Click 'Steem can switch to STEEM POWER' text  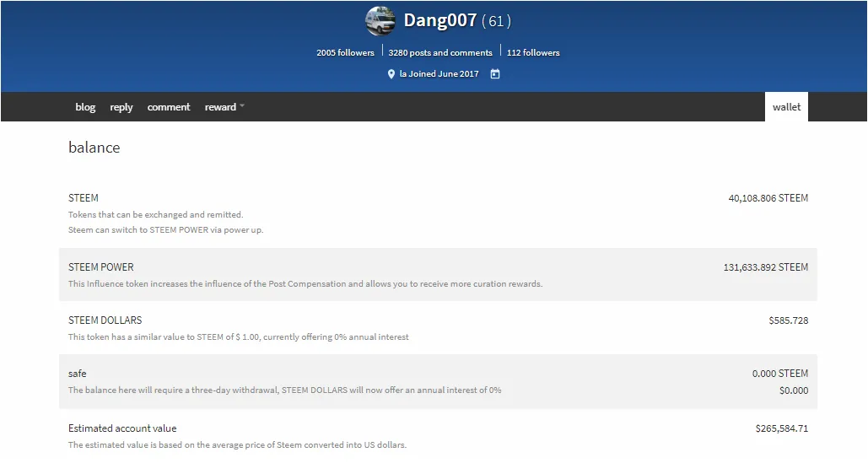click(165, 230)
